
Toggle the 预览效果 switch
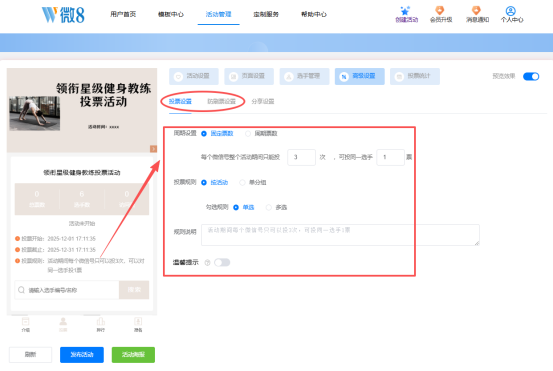531,77
